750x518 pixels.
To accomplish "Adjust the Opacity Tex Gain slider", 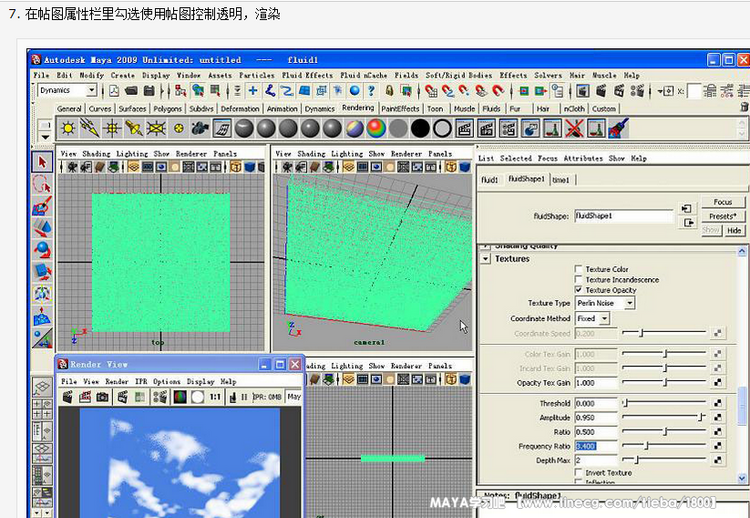I will click(x=664, y=383).
